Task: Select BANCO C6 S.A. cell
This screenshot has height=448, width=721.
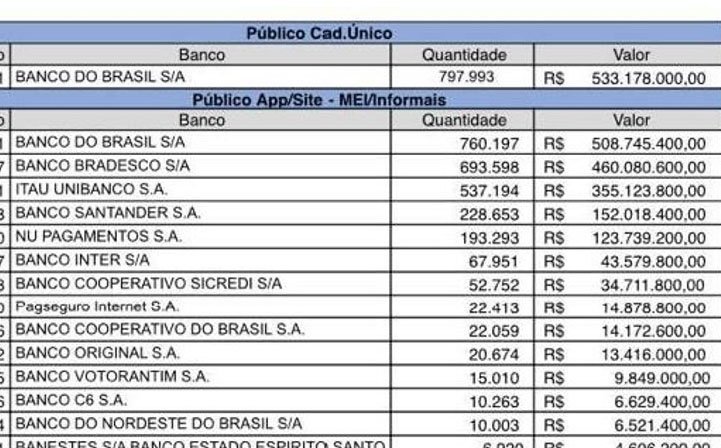Action: pos(201,400)
